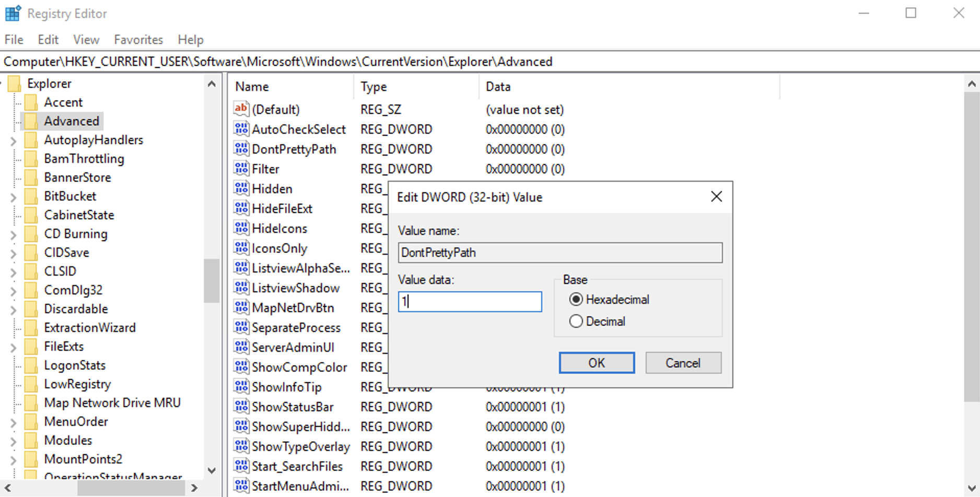Click the StartMenuAdmi... DWORD icon
This screenshot has width=980, height=497.
[x=241, y=486]
